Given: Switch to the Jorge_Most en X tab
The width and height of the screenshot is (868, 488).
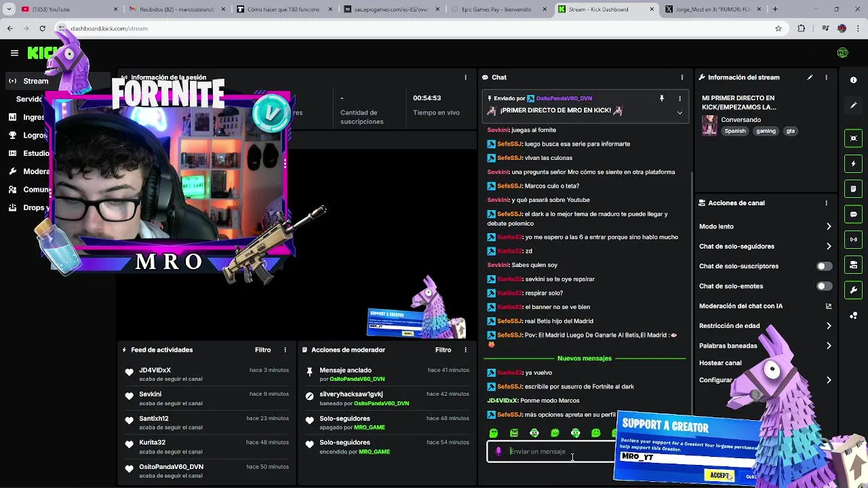Looking at the screenshot, I should [x=711, y=9].
